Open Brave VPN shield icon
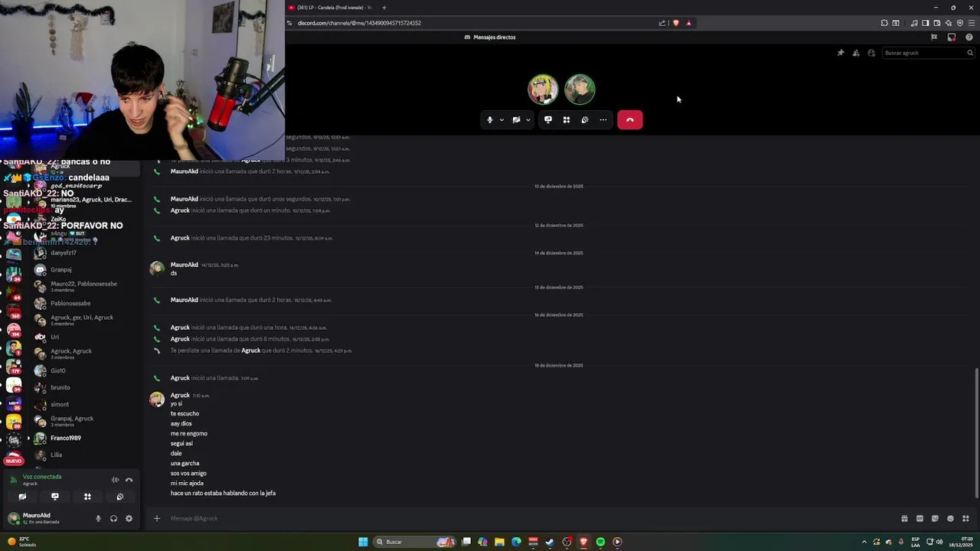980x551 pixels. 960,23
